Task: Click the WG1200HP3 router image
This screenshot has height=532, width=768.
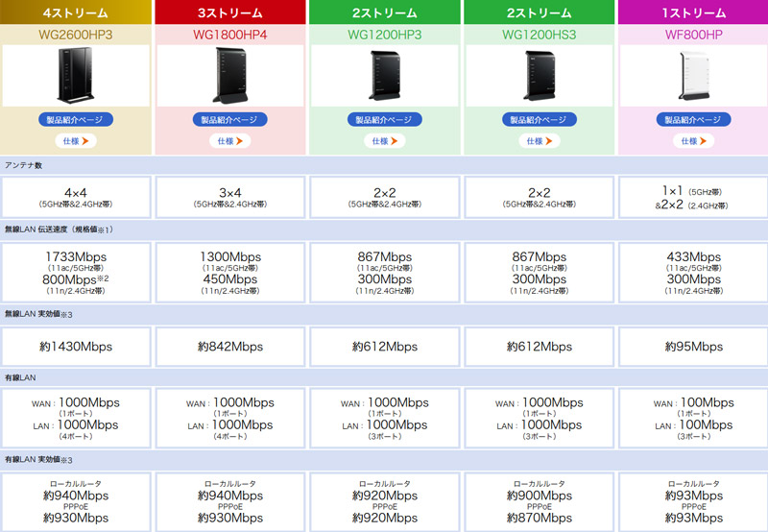Action: pyautogui.click(x=385, y=76)
